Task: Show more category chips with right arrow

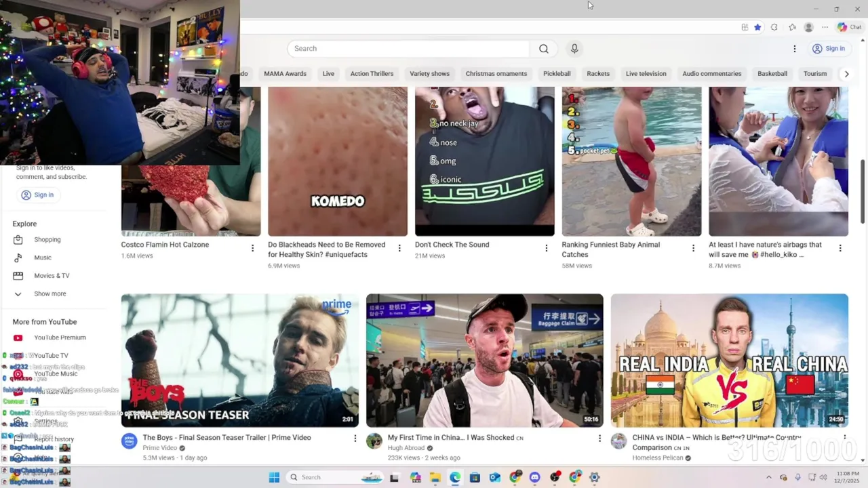Action: coord(846,74)
